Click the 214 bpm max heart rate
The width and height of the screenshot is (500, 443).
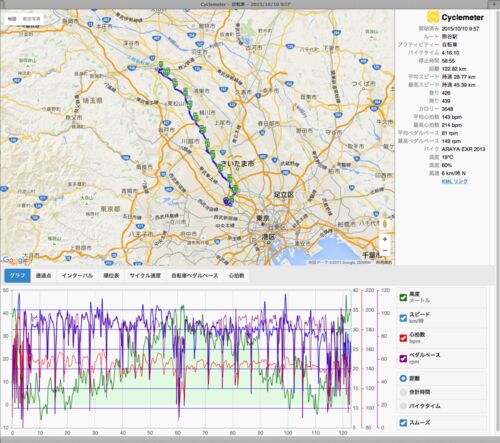[452, 125]
